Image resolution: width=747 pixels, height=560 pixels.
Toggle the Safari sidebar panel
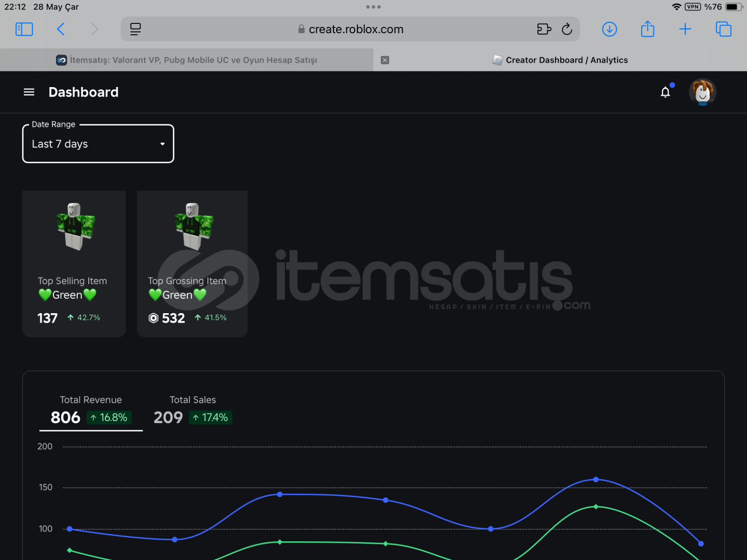pos(24,29)
